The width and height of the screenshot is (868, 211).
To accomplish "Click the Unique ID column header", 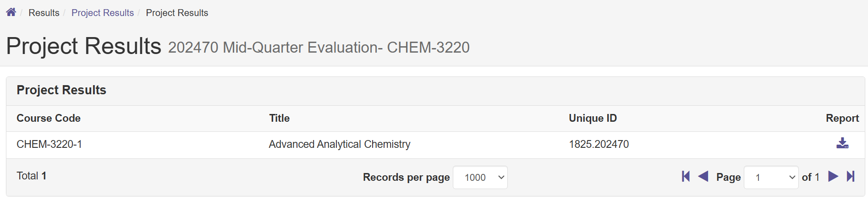I will pos(593,118).
